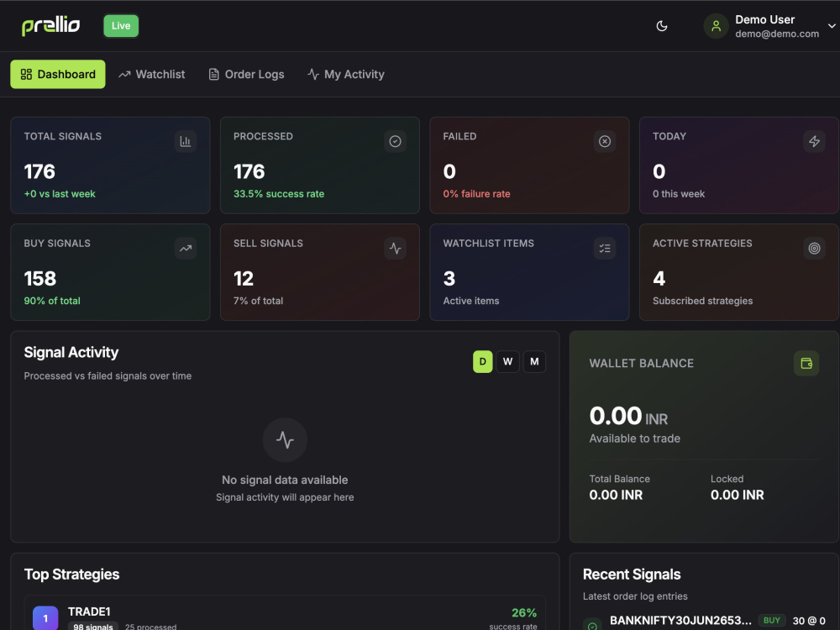Click the Buy Signals value 158
Screen dimensions: 840x630
[40, 279]
